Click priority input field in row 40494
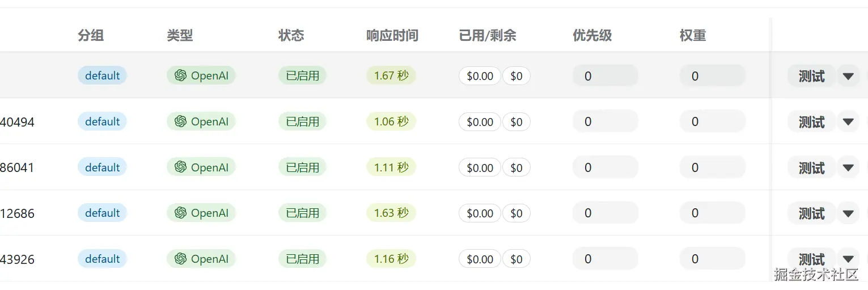The image size is (868, 290). pyautogui.click(x=605, y=121)
